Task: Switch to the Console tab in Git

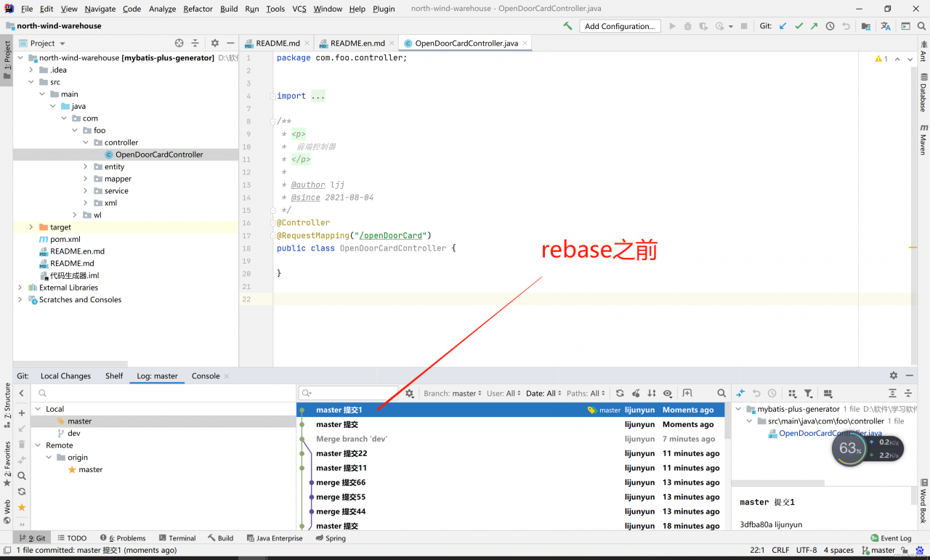Action: point(206,376)
